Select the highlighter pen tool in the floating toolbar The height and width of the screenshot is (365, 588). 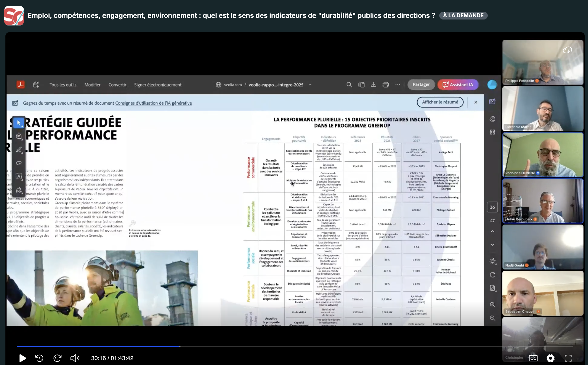(19, 149)
